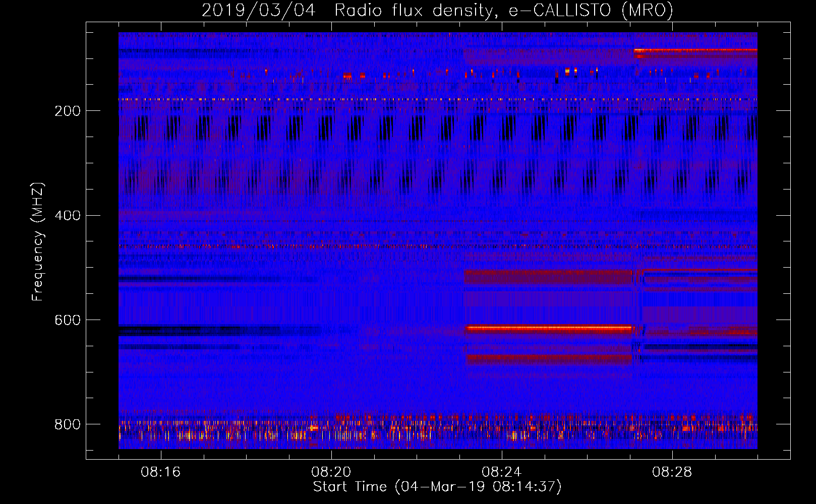Click the 800 frequency tick label
This screenshot has width=816, height=504.
pyautogui.click(x=68, y=424)
